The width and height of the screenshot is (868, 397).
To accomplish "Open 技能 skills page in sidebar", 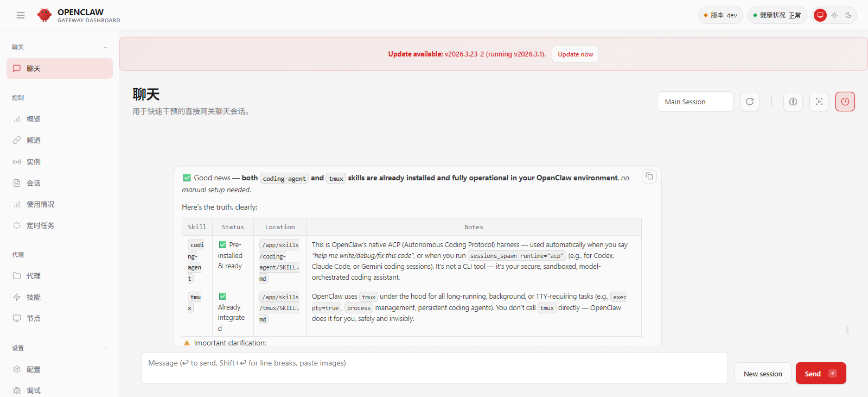I will (x=34, y=297).
